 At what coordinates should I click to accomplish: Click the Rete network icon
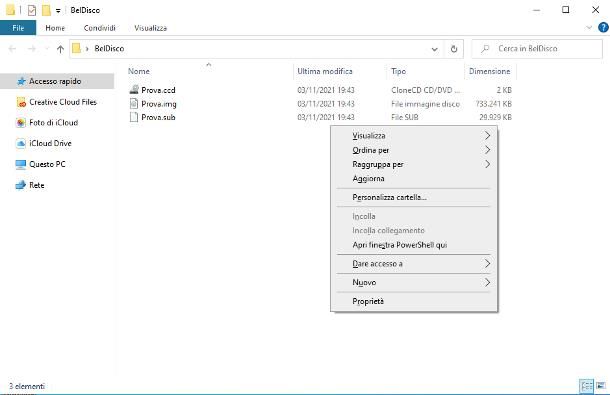[21, 185]
